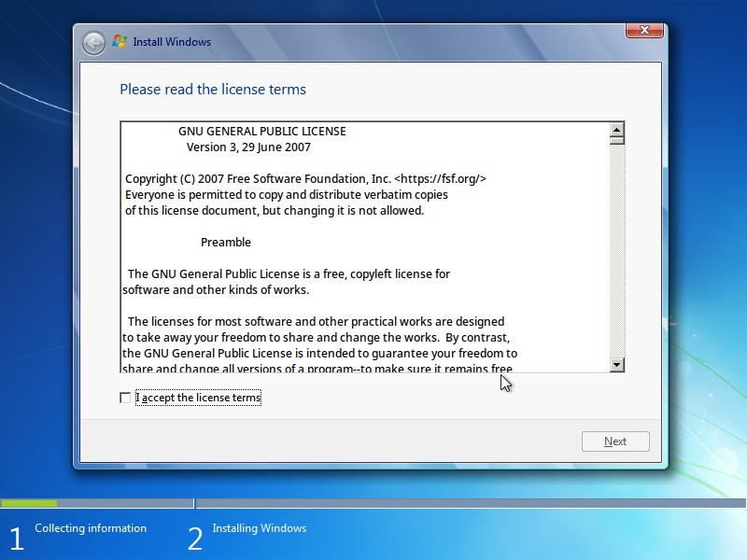Close the Install Windows dialog
Screen dimensions: 747x560
tap(644, 31)
